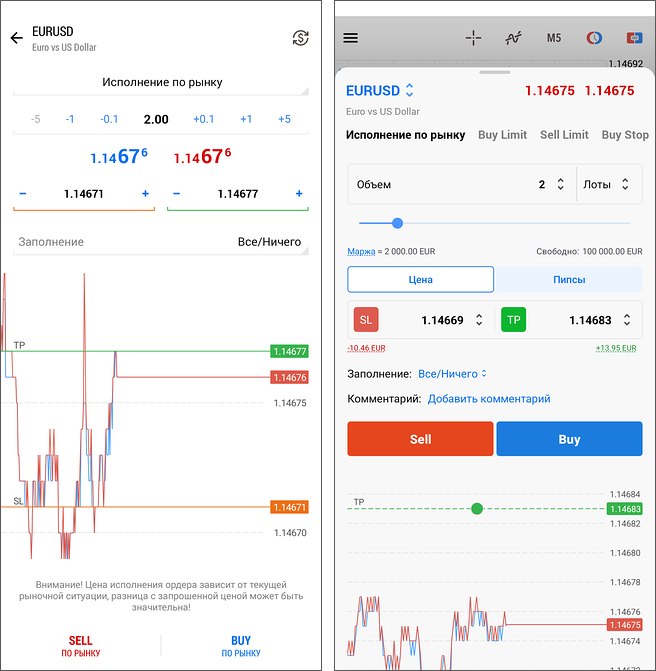Viewport: 656px width, 671px height.
Task: Decrease volume by 0.1
Action: [x=109, y=119]
